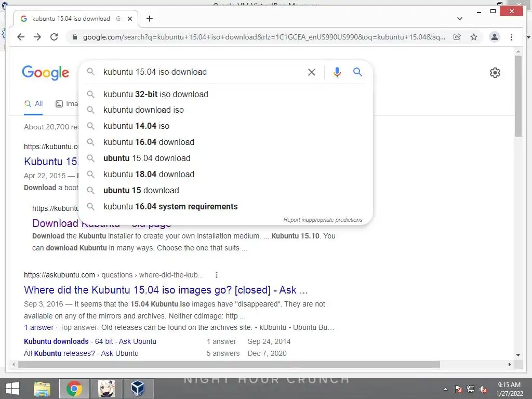Open the muted volume tray icon
This screenshot has width=532, height=399.
point(483,389)
